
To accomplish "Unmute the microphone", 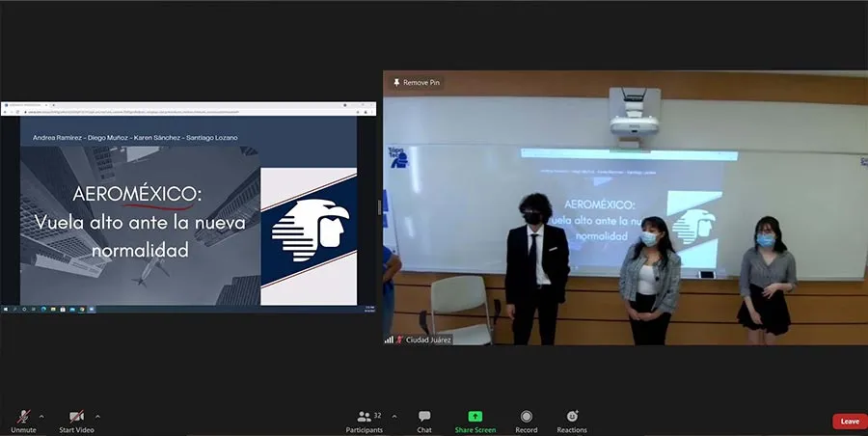I will coord(23,421).
